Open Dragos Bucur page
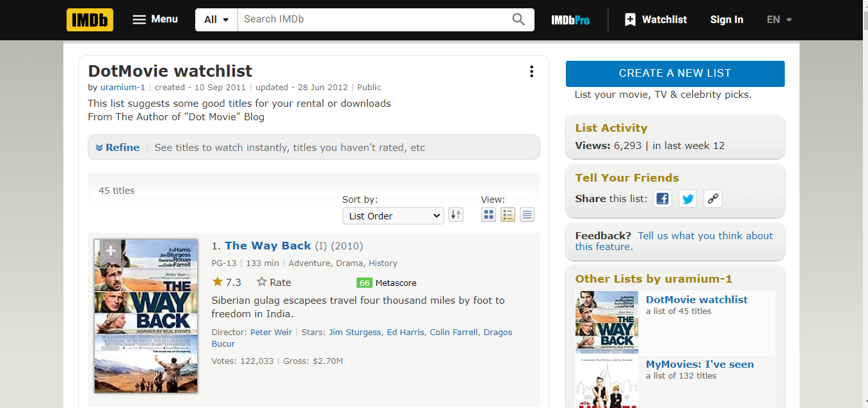Image resolution: width=868 pixels, height=408 pixels. pyautogui.click(x=362, y=338)
